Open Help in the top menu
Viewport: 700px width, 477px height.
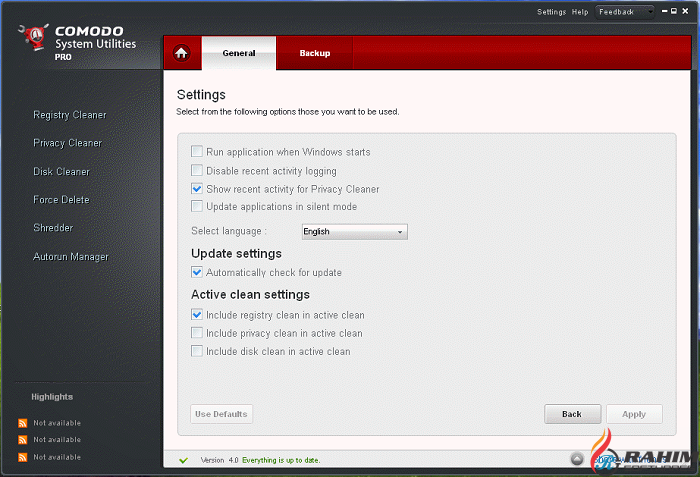point(580,12)
